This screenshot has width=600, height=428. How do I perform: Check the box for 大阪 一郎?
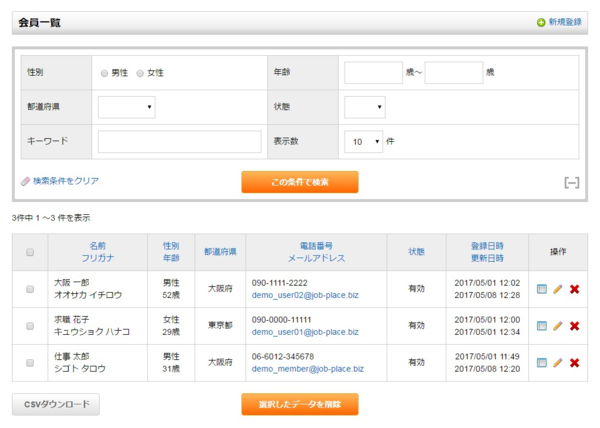click(30, 289)
